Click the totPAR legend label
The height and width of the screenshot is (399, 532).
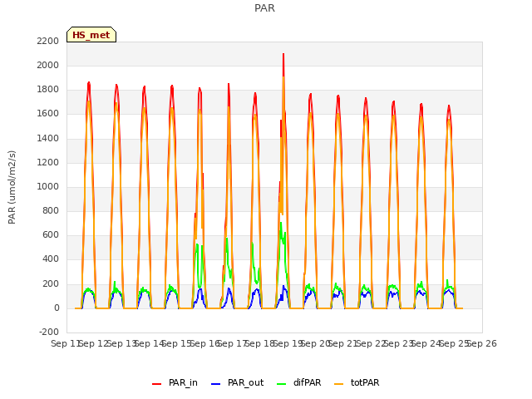click(x=365, y=382)
